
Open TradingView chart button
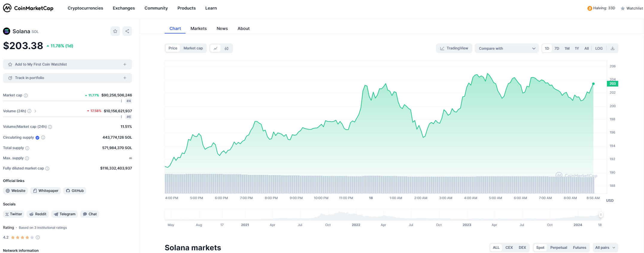[454, 48]
